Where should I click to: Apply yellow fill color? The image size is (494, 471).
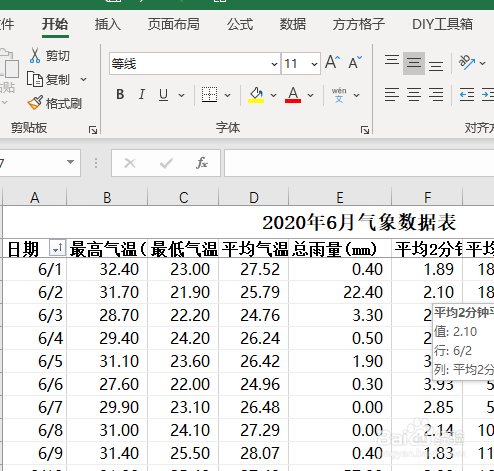[x=256, y=95]
